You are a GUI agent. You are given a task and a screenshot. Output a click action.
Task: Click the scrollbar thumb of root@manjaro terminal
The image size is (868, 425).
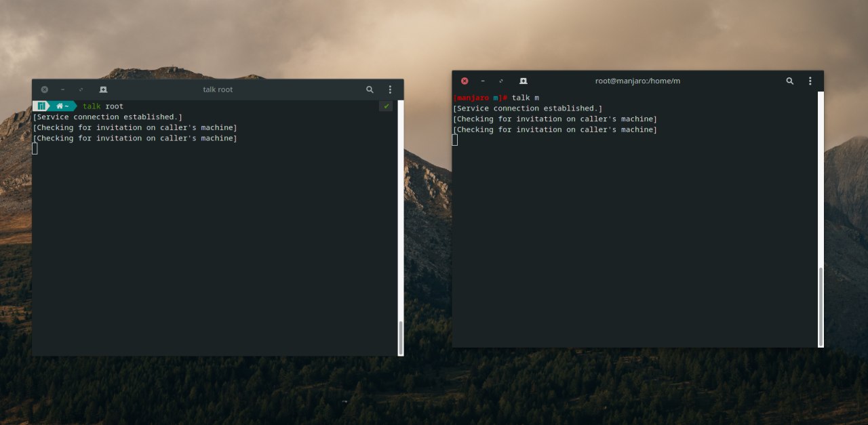coord(821,306)
